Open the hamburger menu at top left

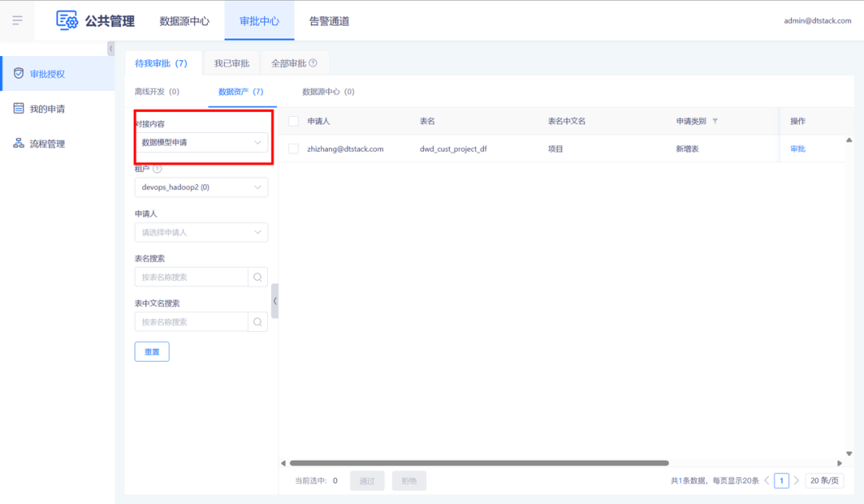point(18,20)
